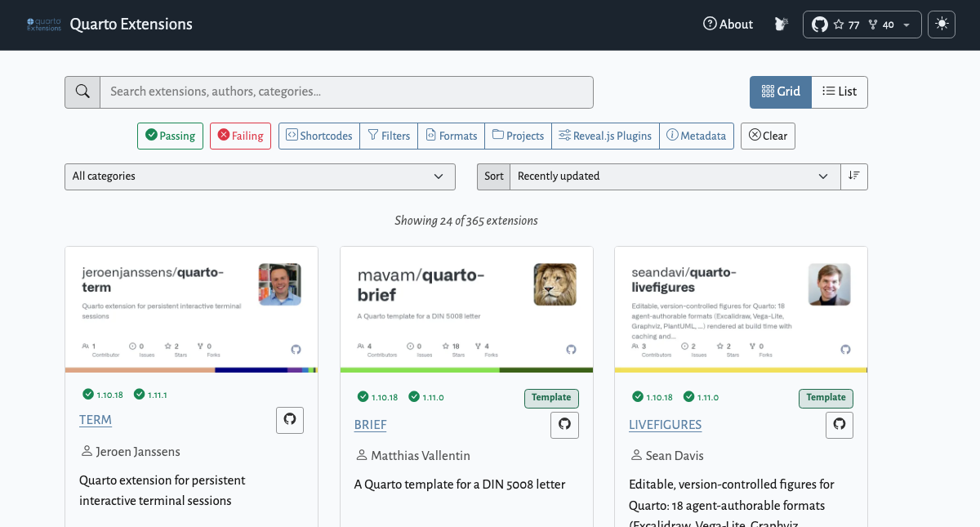Filter by Shortcodes type
The width and height of the screenshot is (980, 527).
point(319,136)
